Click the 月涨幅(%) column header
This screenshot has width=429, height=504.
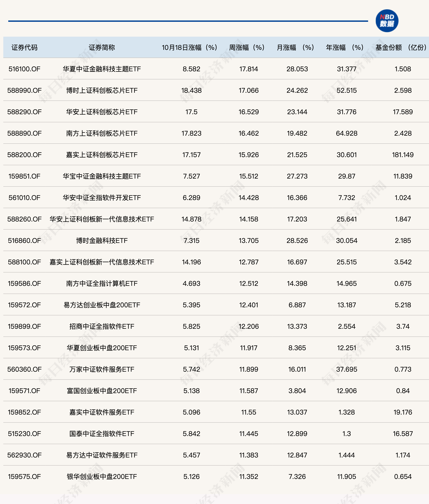click(296, 47)
